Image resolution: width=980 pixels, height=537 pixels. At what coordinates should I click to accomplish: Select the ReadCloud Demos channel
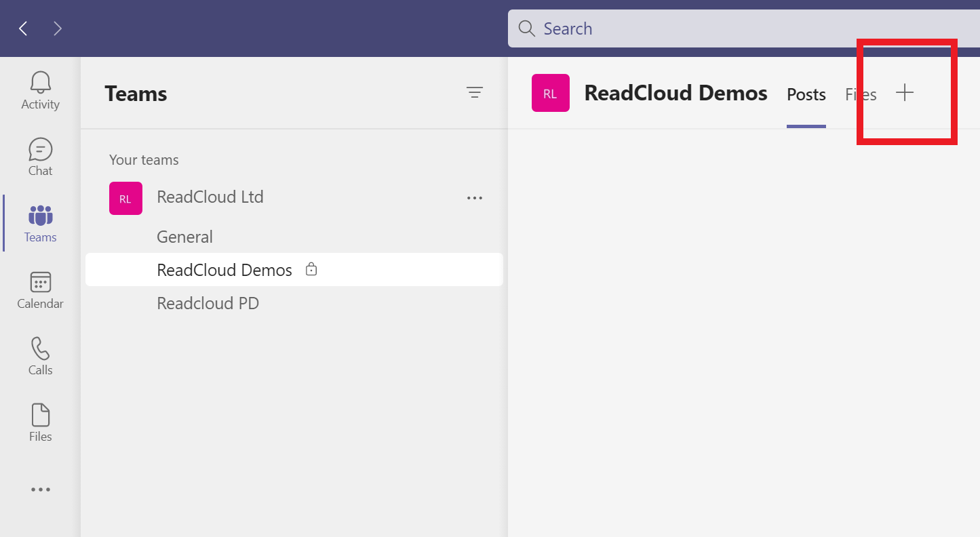pyautogui.click(x=224, y=269)
